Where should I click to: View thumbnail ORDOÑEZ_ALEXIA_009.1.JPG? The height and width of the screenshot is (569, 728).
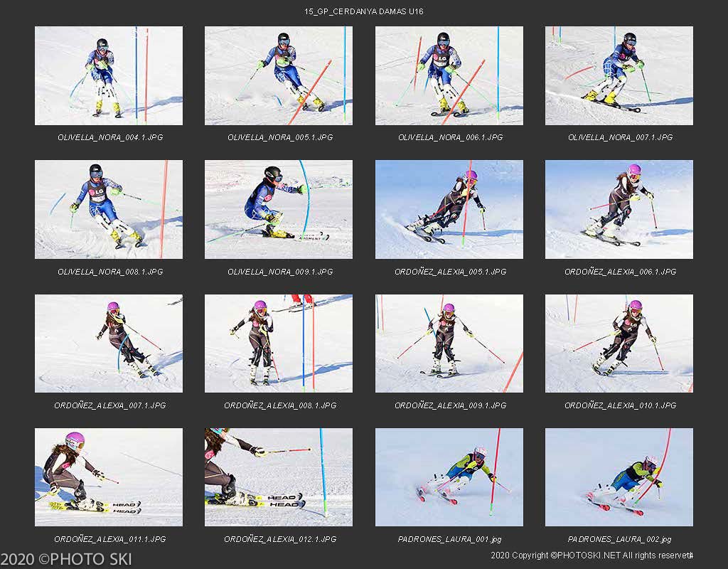pyautogui.click(x=449, y=343)
